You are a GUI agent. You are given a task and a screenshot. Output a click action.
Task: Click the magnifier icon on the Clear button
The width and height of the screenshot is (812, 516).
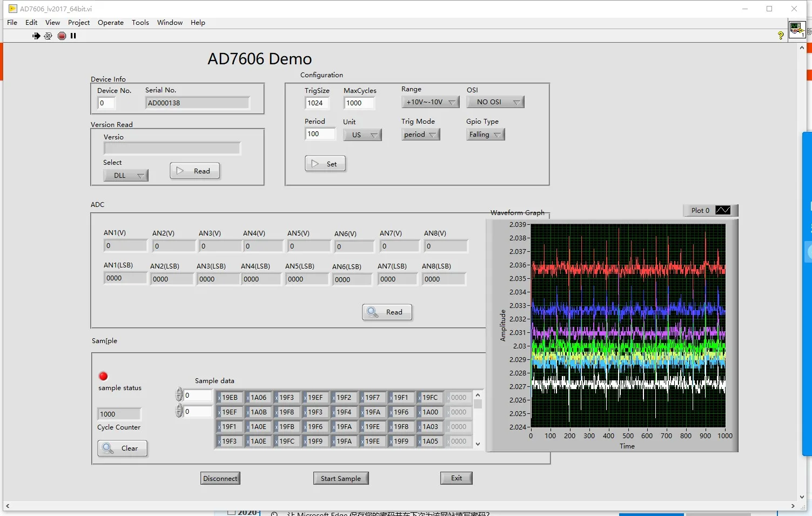(108, 448)
